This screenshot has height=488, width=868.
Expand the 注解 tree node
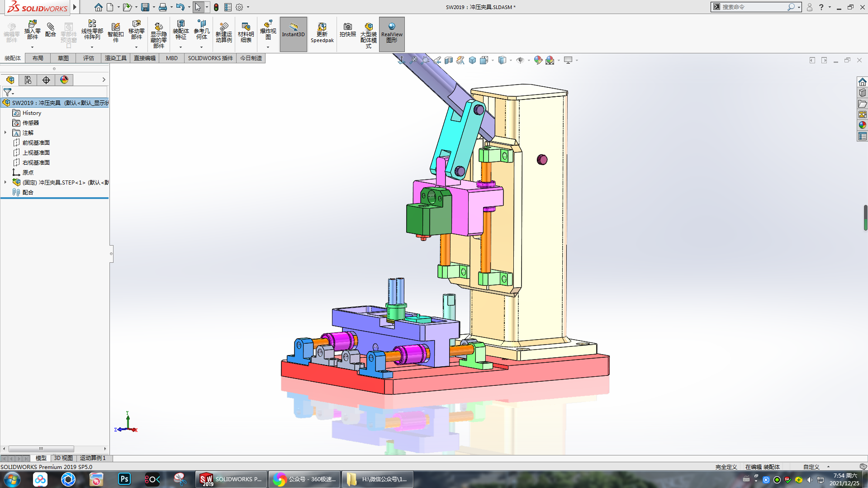pos(5,133)
